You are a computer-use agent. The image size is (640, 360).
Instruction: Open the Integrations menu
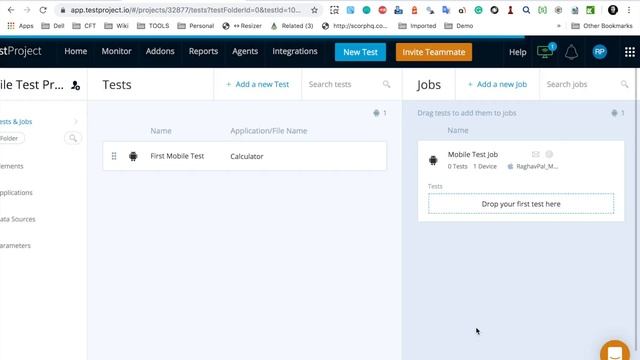pyautogui.click(x=295, y=51)
